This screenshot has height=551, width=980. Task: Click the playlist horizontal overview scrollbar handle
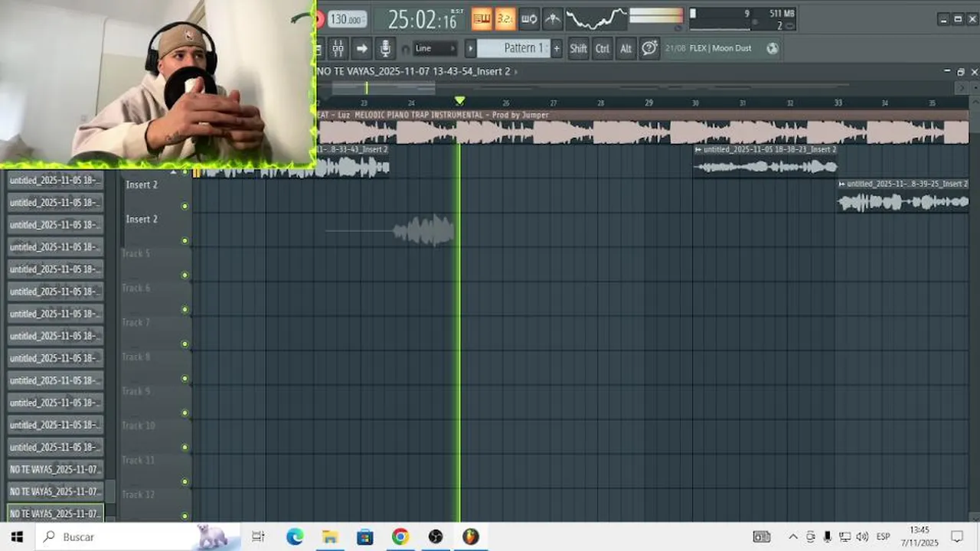(383, 88)
